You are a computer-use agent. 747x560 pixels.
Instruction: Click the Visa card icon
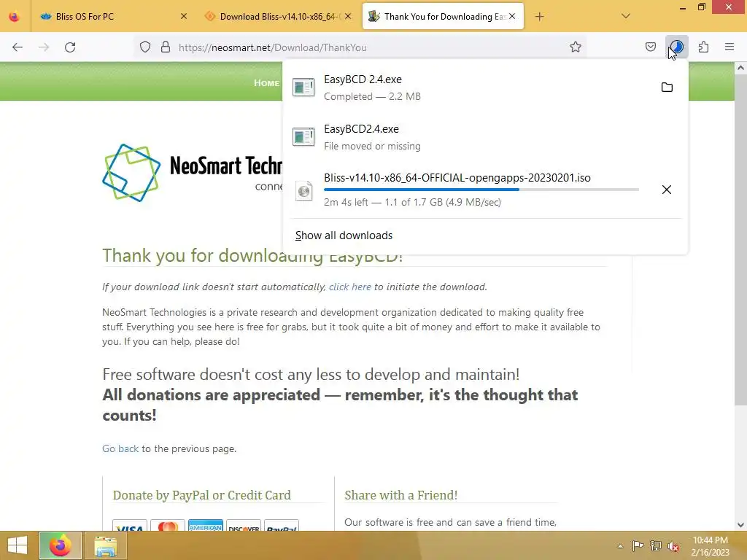[x=130, y=526]
